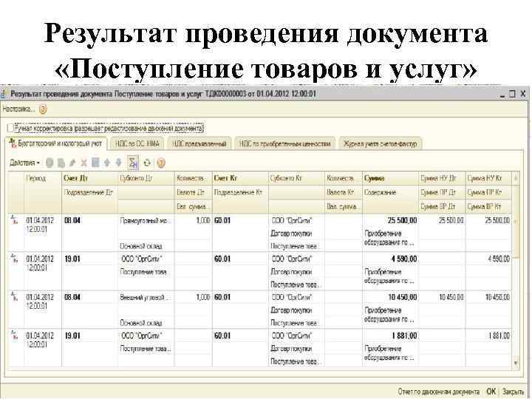The height and width of the screenshot is (399, 532).
Task: Click the help icon in the table toolbar
Action: click(x=161, y=163)
